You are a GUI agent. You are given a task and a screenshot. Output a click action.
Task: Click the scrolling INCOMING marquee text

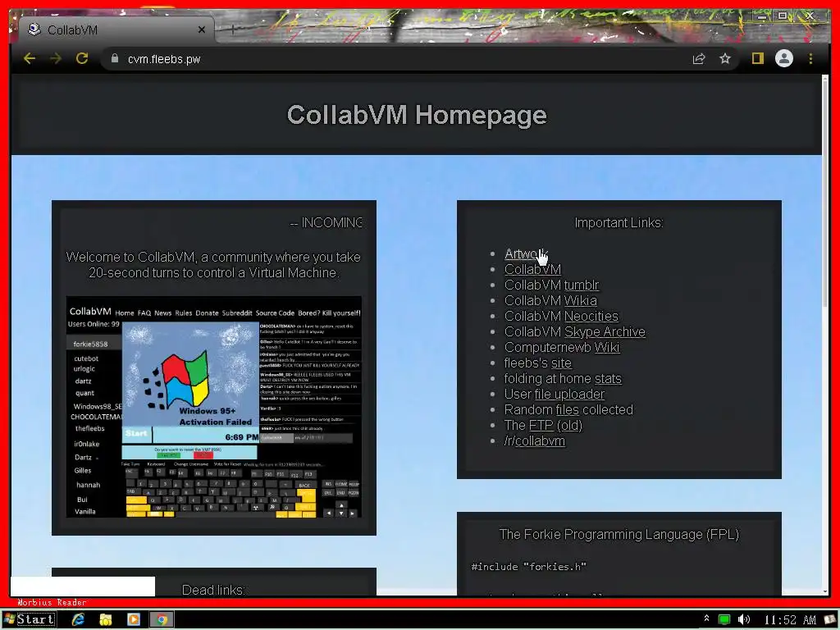coord(326,222)
